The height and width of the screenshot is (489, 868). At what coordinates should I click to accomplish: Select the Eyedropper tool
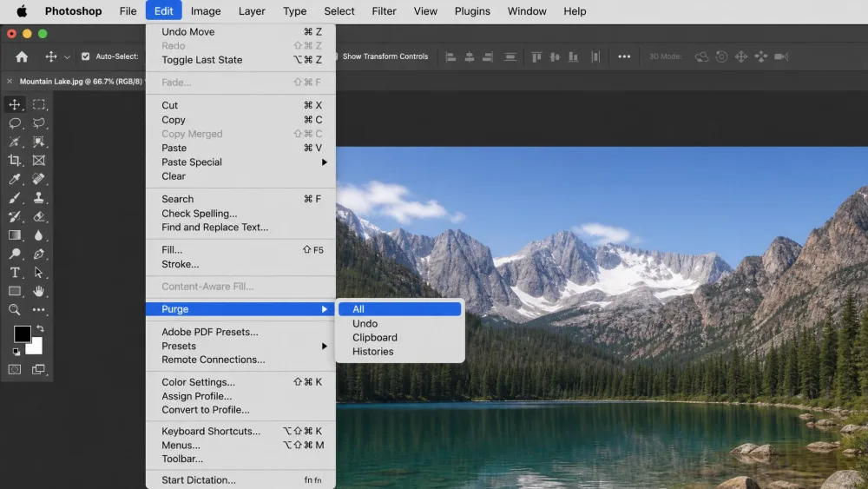pyautogui.click(x=15, y=179)
